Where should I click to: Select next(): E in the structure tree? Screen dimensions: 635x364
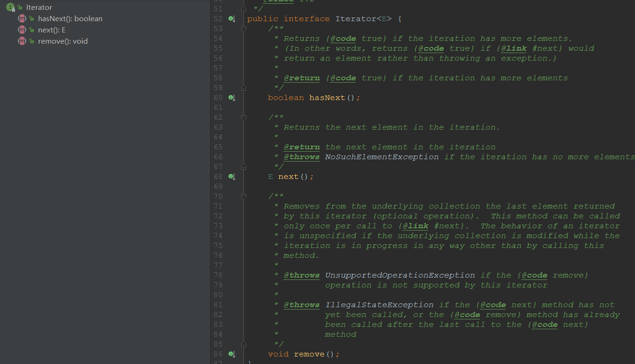[52, 30]
